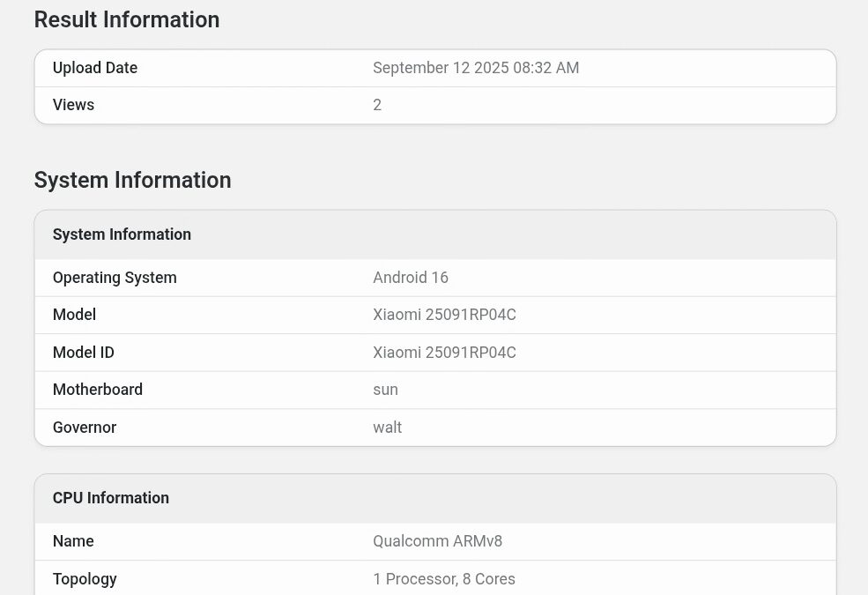
Task: Select the Operating System label
Action: point(115,278)
